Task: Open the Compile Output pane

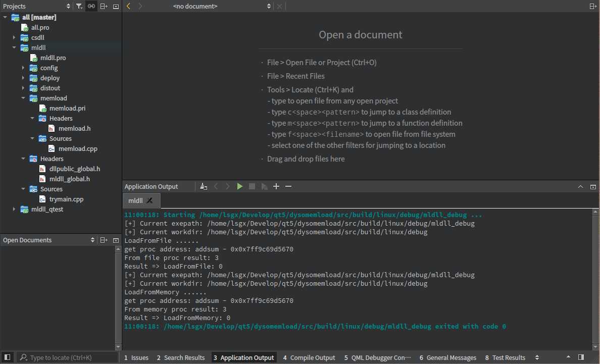Action: (x=309, y=357)
